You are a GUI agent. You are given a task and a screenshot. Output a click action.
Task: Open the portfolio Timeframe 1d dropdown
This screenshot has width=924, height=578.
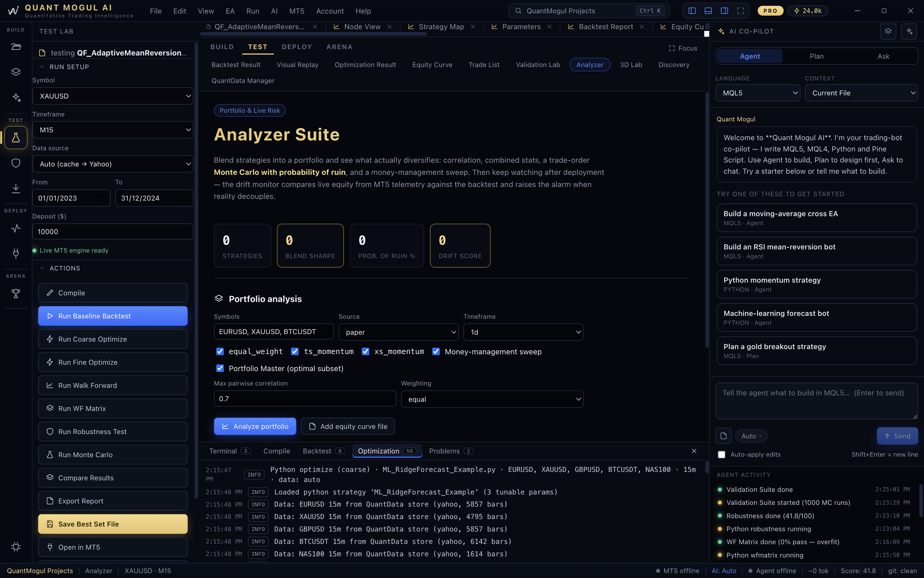coord(524,332)
